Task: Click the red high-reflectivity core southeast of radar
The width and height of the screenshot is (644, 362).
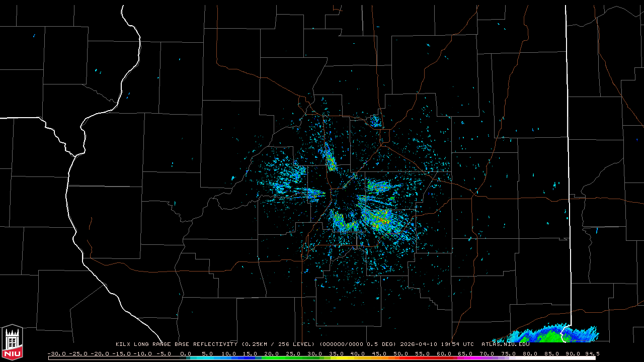Action: click(384, 220)
